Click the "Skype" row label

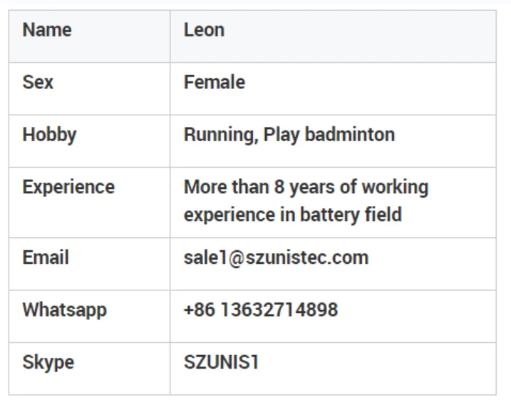[48, 362]
